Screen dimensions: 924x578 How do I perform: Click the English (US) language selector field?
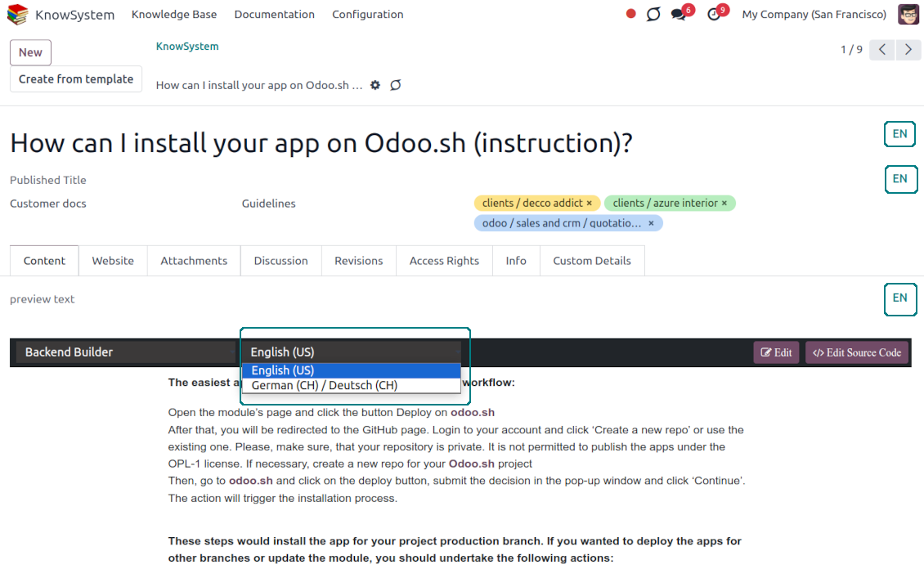[352, 352]
